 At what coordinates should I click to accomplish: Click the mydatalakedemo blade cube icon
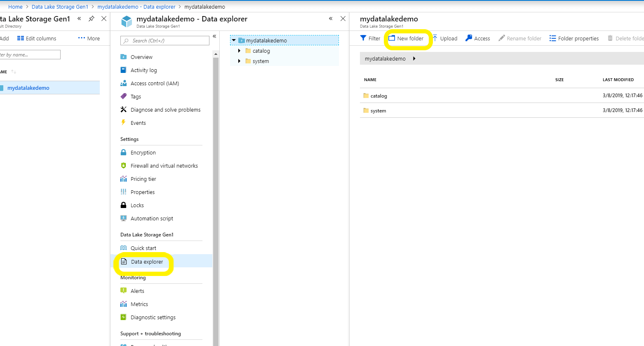127,21
